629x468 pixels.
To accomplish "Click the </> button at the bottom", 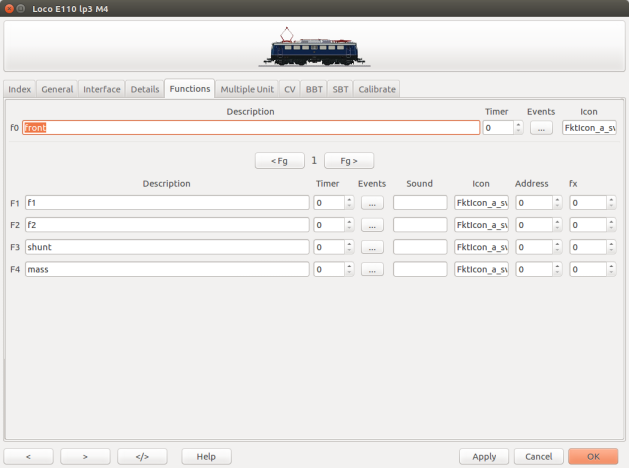I will pyautogui.click(x=142, y=456).
